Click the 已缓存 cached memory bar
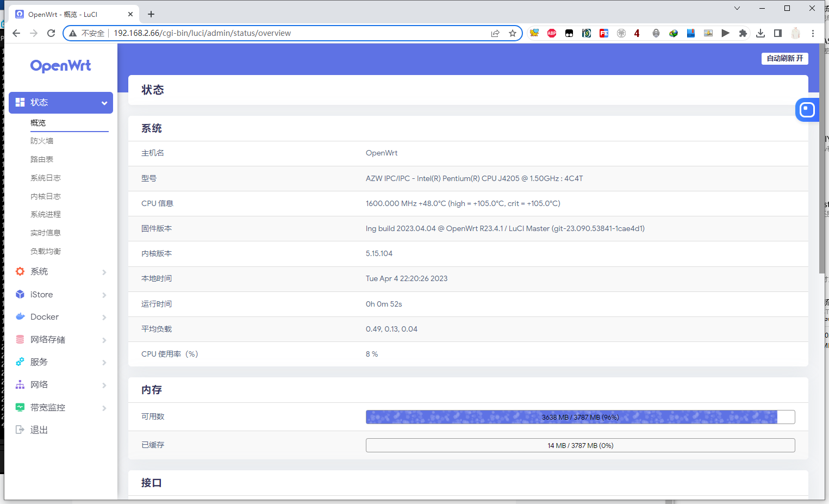Viewport: 829px width, 504px height. point(580,445)
